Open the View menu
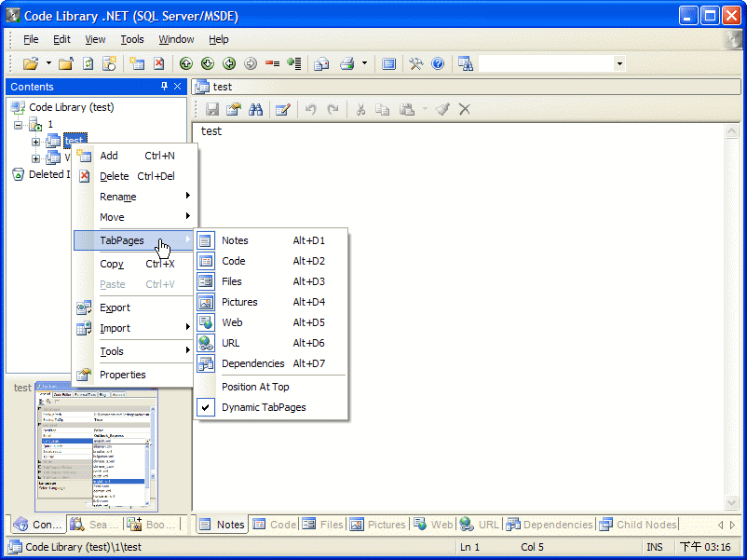747x560 pixels. tap(95, 39)
